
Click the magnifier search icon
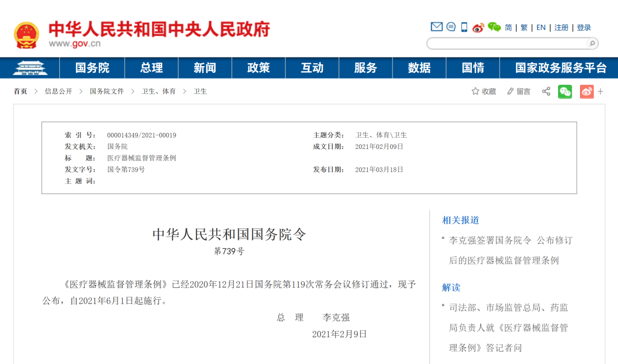[592, 44]
